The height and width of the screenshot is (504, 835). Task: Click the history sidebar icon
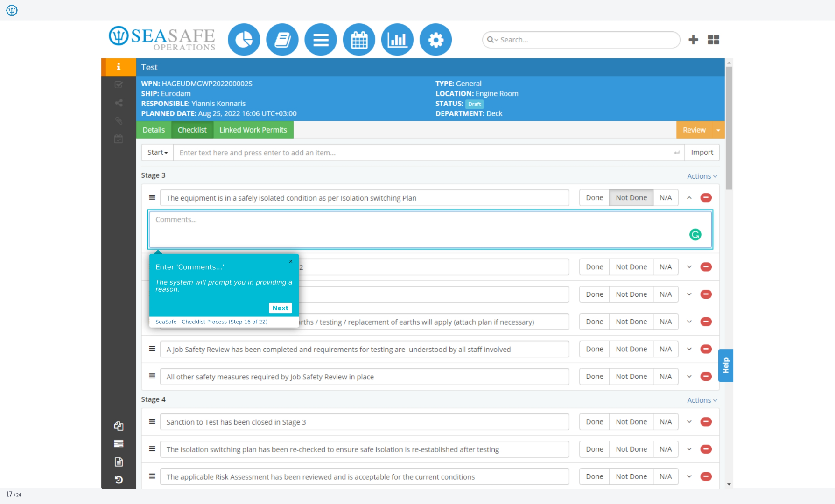119,480
